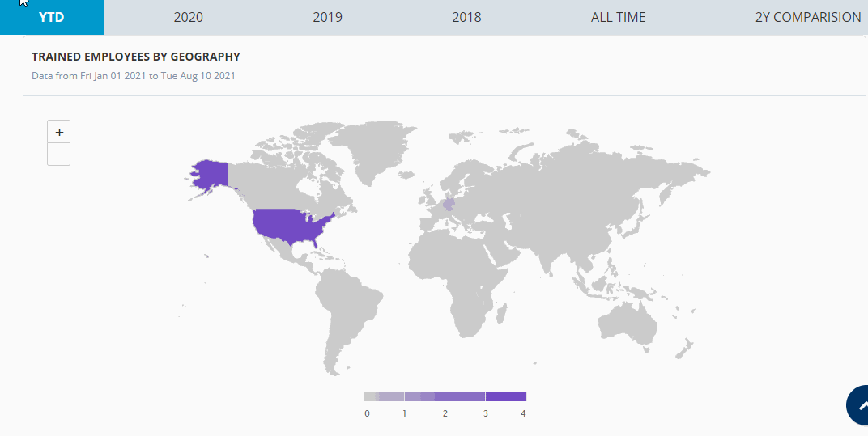868x436 pixels.
Task: Zoom in the map with plus button
Action: (58, 132)
